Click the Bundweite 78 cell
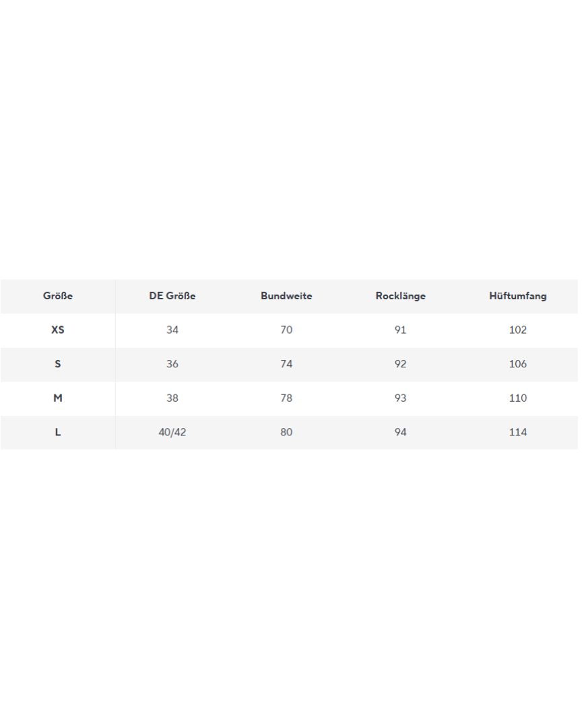Image resolution: width=582 pixels, height=728 pixels. 286,398
